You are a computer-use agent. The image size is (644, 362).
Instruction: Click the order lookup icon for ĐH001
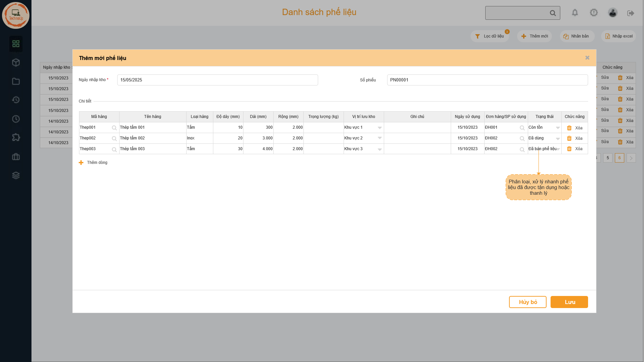click(x=522, y=128)
